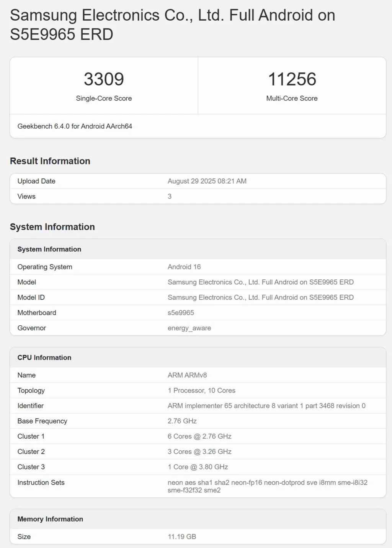Screen dimensions: 392x548
Task: Click the Operating System Android 16 entry
Action: pos(184,267)
